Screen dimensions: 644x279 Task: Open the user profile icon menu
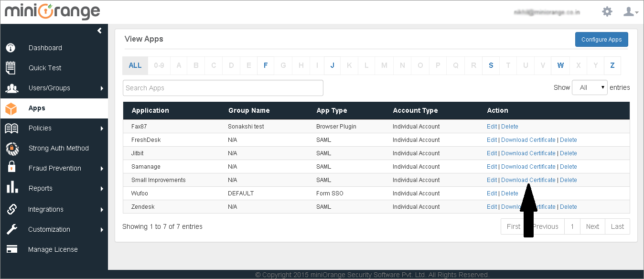631,11
